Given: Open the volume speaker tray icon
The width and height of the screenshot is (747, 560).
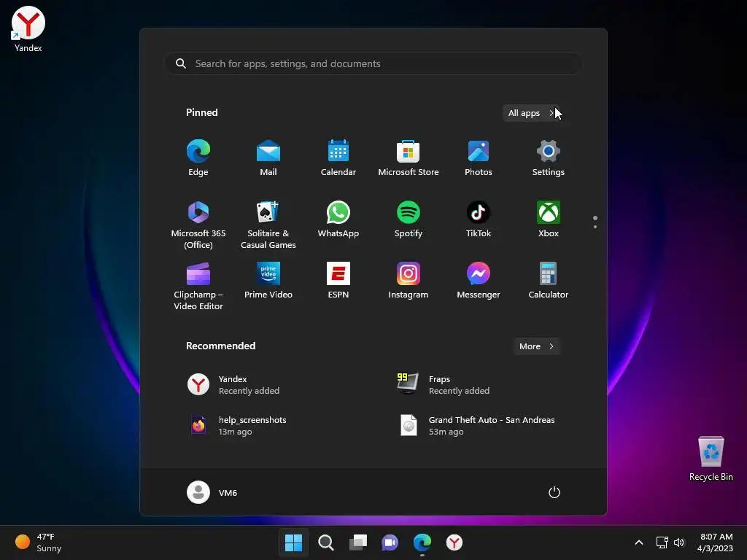Looking at the screenshot, I should click(679, 542).
